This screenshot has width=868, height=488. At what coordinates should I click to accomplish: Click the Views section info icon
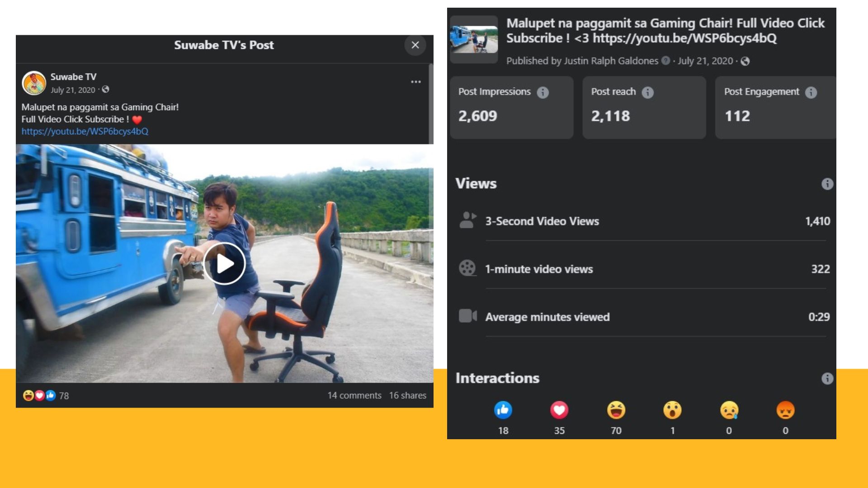827,184
